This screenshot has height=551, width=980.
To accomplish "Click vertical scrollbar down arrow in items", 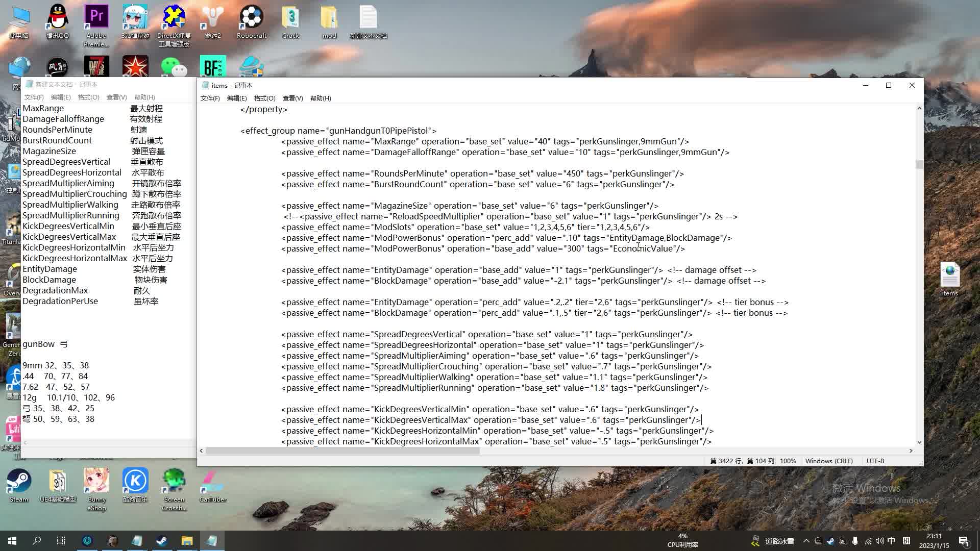I will 919,442.
